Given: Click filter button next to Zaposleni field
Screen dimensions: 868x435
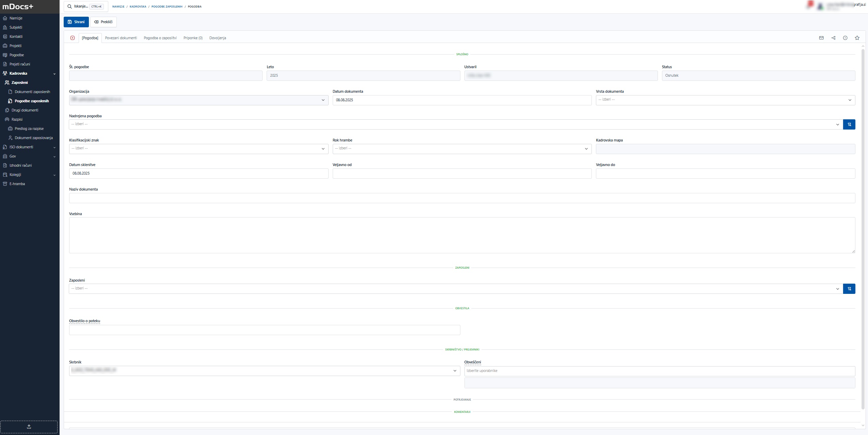Looking at the screenshot, I should click(849, 289).
